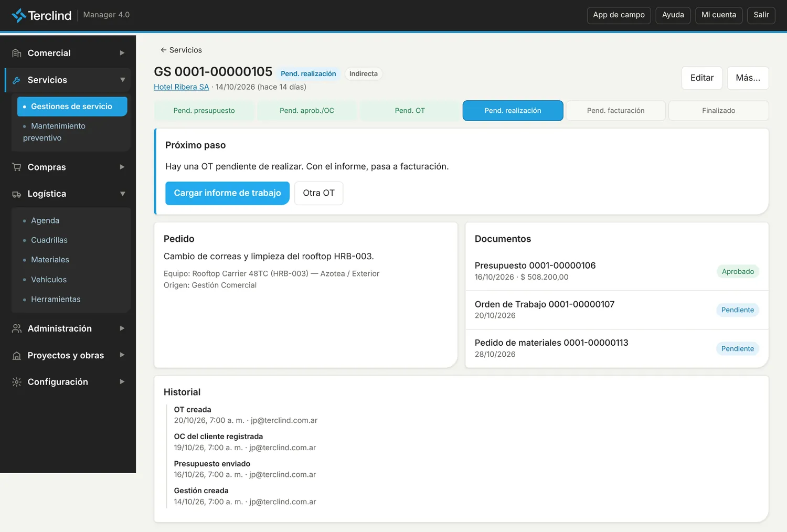Click Cargar informe de trabajo button
This screenshot has height=532, width=787.
coord(228,193)
